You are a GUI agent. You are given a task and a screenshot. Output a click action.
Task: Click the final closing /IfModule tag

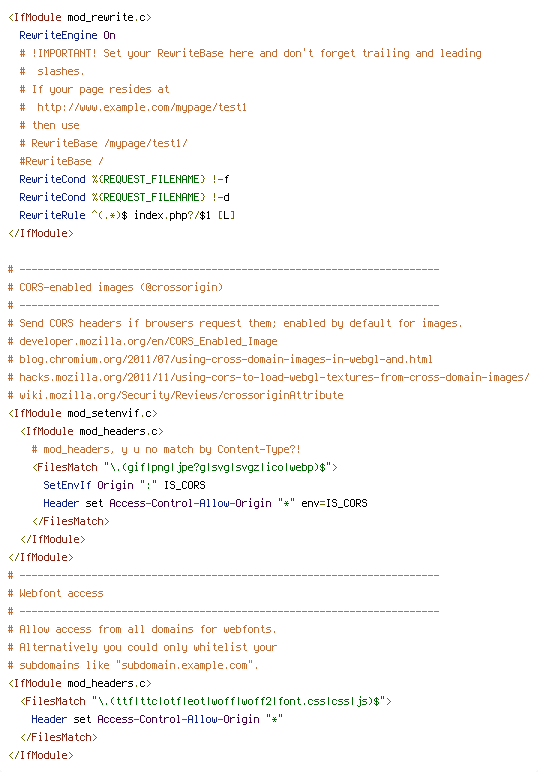point(41,755)
